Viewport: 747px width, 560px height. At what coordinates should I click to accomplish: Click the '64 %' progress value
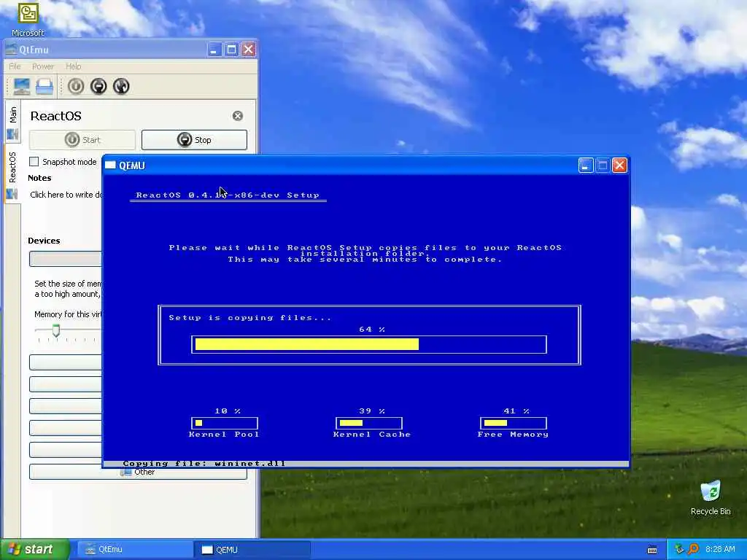pos(372,329)
